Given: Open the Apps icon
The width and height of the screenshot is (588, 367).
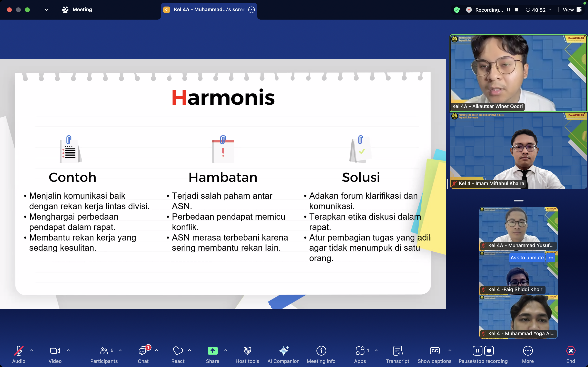Looking at the screenshot, I should coord(360,351).
